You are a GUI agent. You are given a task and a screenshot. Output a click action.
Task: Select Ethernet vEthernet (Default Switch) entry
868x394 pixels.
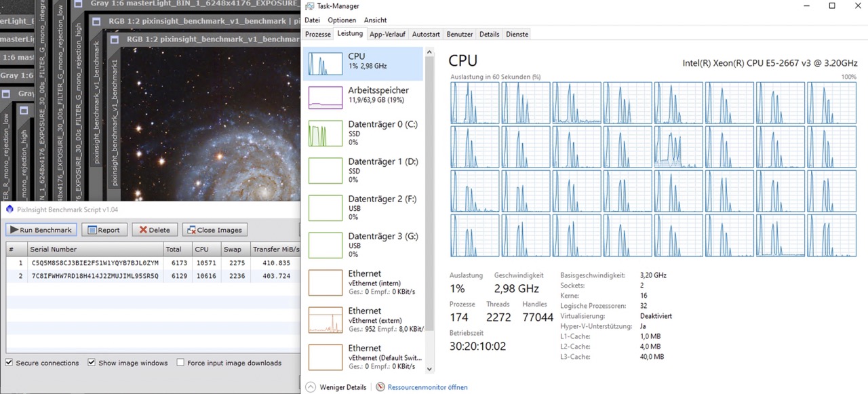(x=363, y=357)
